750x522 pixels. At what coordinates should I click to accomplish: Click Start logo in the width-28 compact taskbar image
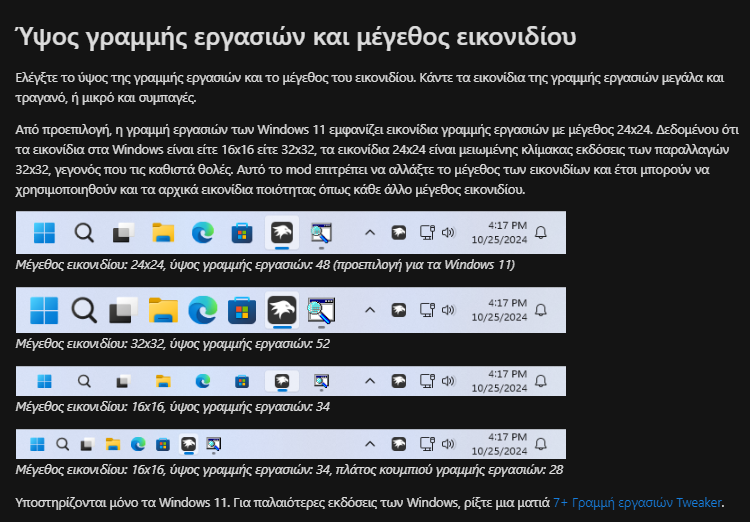37,444
